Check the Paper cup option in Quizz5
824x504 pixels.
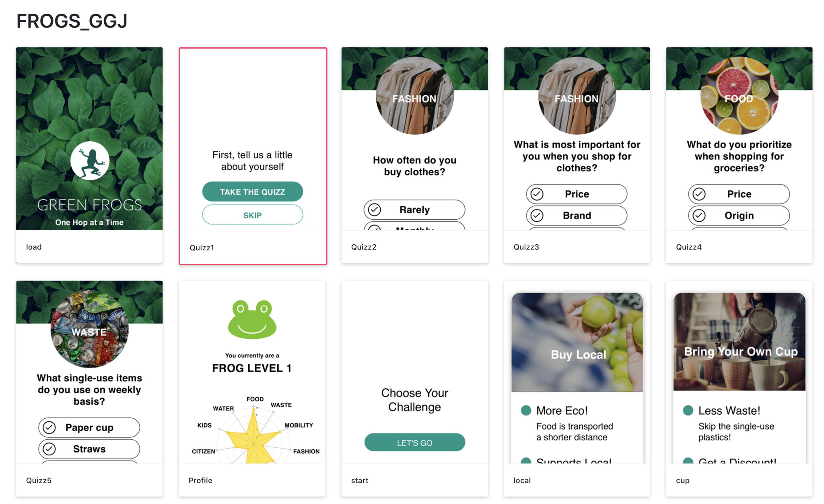[89, 427]
